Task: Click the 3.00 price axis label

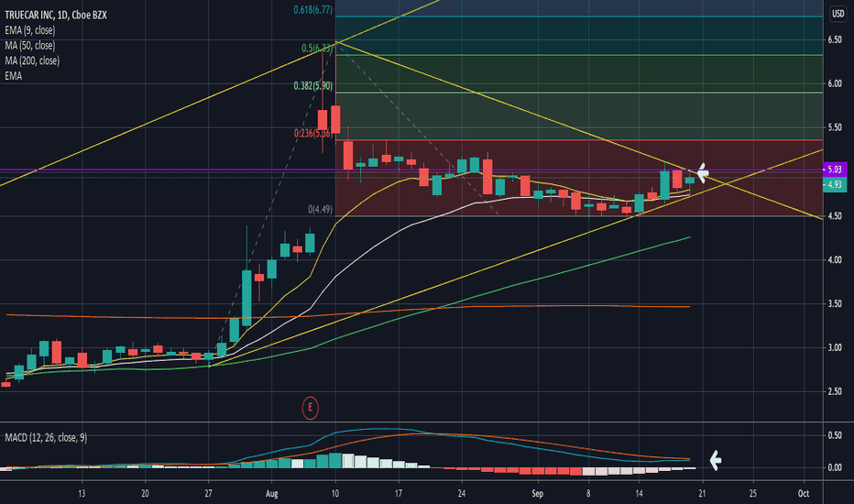Action: 835,347
